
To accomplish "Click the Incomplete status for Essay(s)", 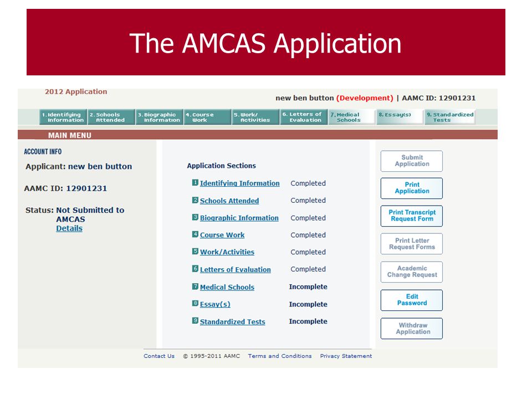I will pyautogui.click(x=308, y=304).
